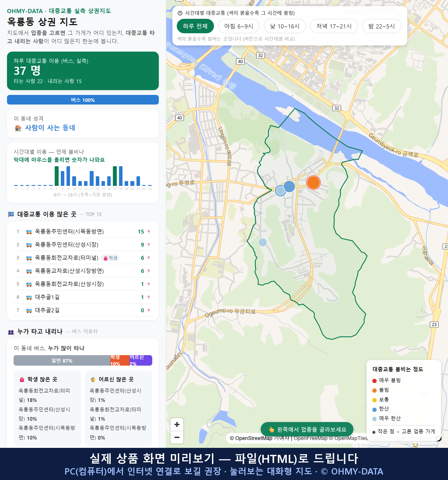
Task: Click the green bar at hour 17
Action: click(x=115, y=176)
